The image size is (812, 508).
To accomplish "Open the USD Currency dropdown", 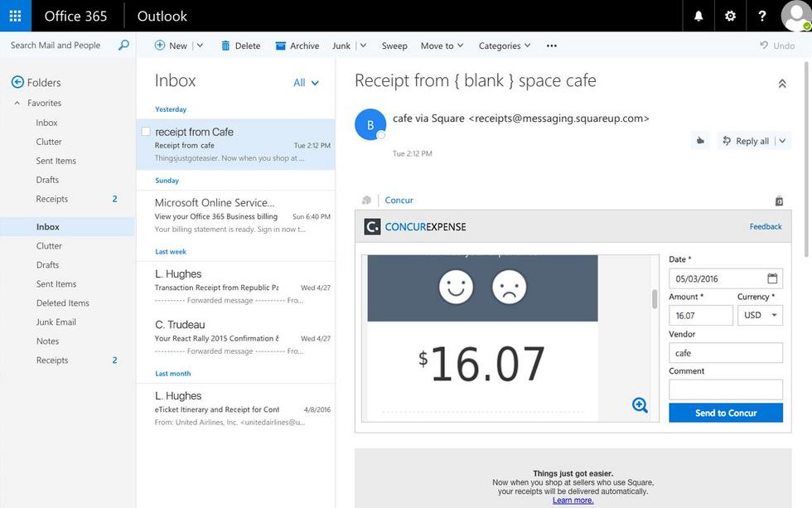I will click(760, 316).
